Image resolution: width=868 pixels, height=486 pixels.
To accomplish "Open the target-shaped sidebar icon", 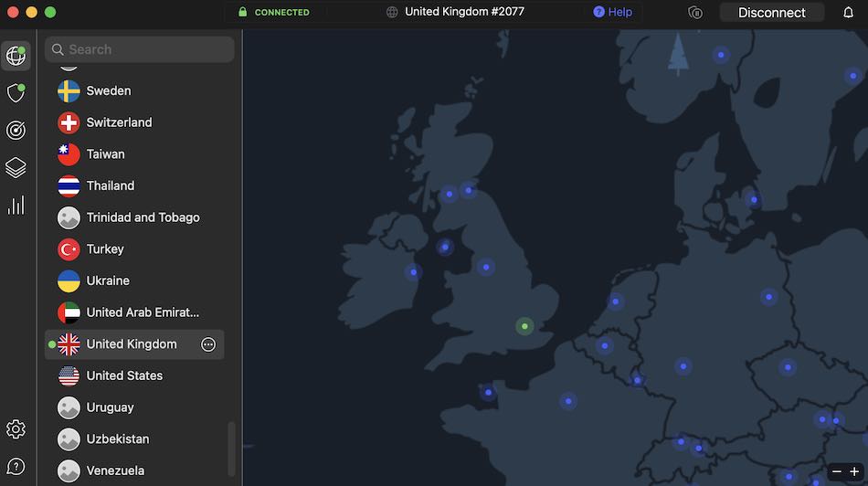I will (x=16, y=130).
